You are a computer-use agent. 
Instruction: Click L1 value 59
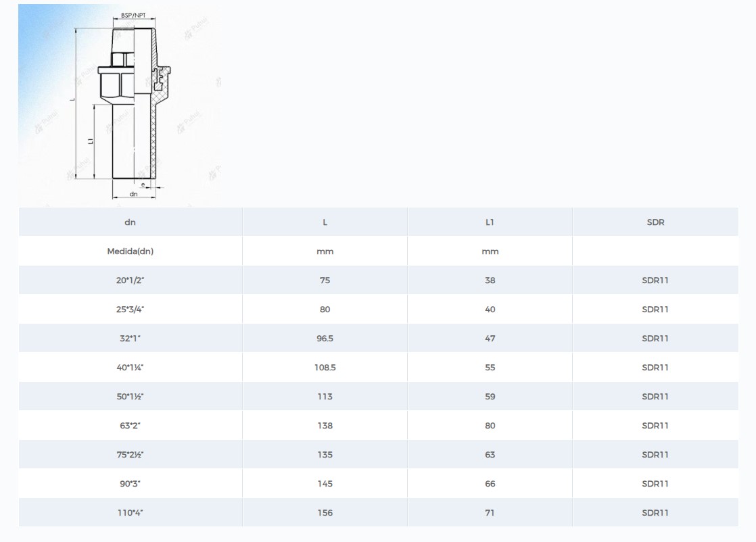490,397
